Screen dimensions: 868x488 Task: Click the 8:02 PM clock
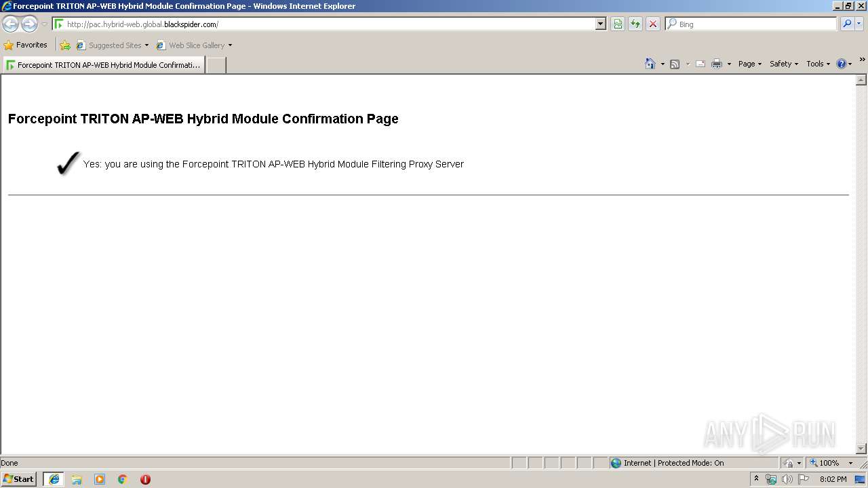[833, 479]
